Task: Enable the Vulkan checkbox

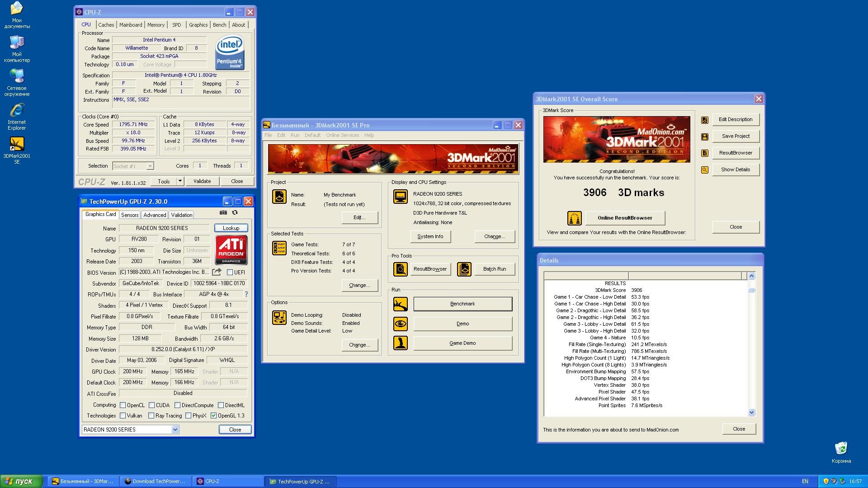Action: 123,416
